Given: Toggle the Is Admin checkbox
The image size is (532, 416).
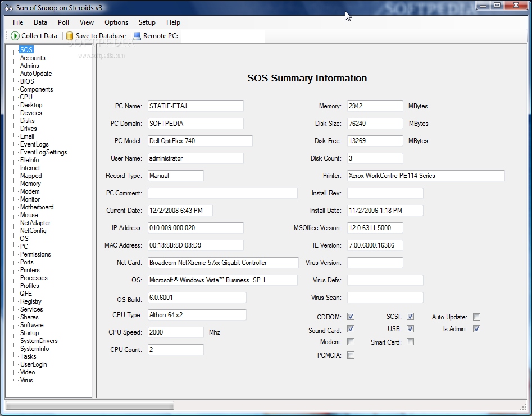Looking at the screenshot, I should [x=477, y=329].
